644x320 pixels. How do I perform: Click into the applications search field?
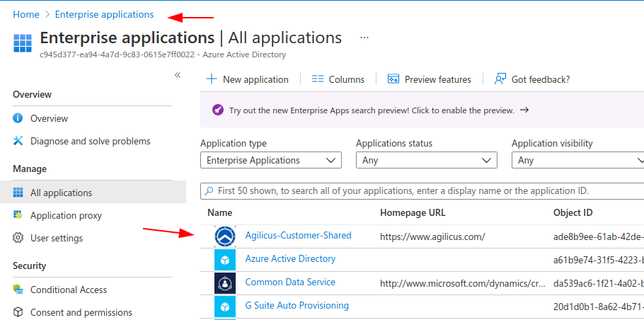[422, 191]
